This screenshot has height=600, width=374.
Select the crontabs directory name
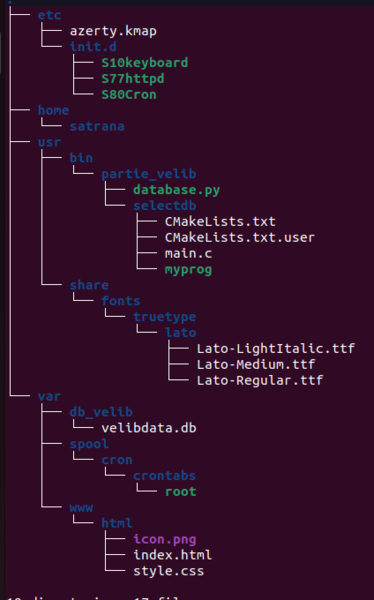tap(165, 476)
